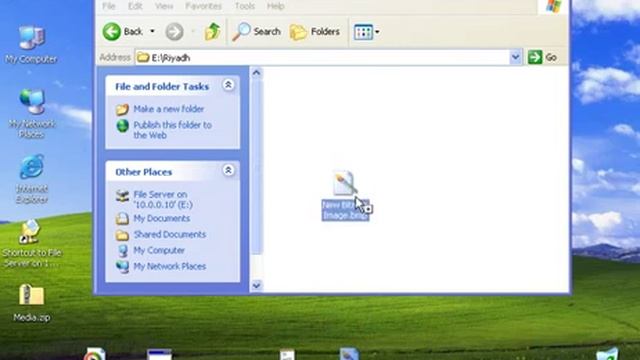Open the Tools menu
This screenshot has height=360, width=640.
[244, 6]
